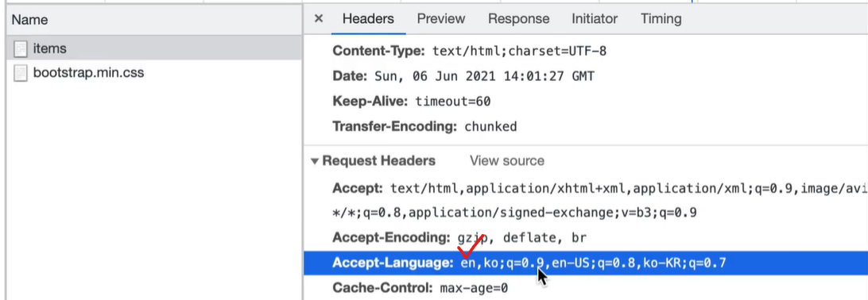Click the */*;q=0.8 continuation line
The height and width of the screenshot is (300, 868).
(x=515, y=213)
